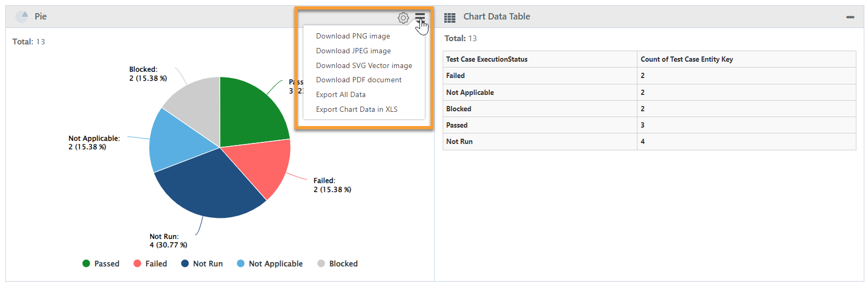Select Download PNG image
The image size is (868, 289).
click(x=353, y=36)
